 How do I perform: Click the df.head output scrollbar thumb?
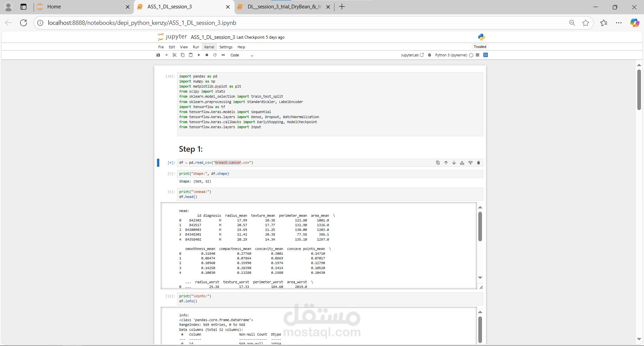tap(480, 226)
